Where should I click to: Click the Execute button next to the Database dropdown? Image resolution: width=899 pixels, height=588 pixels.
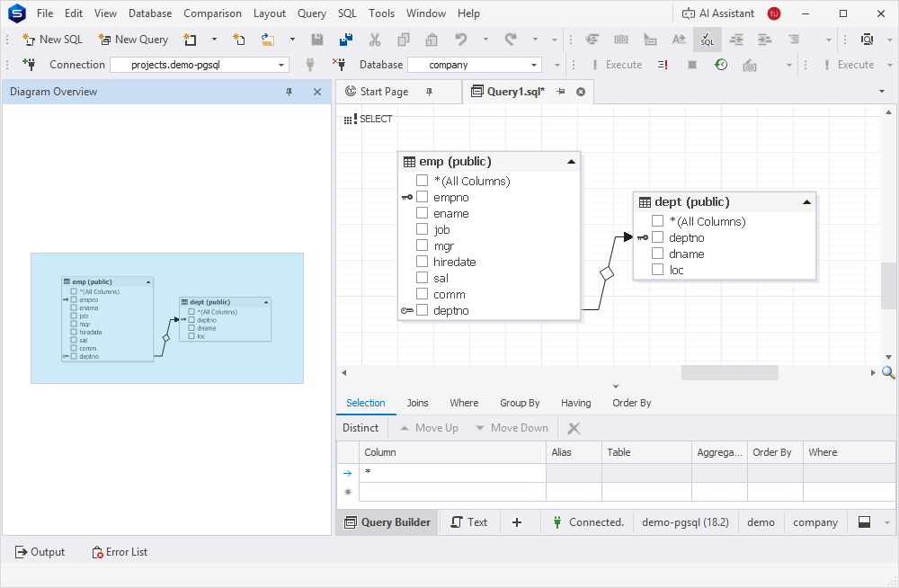click(x=617, y=65)
